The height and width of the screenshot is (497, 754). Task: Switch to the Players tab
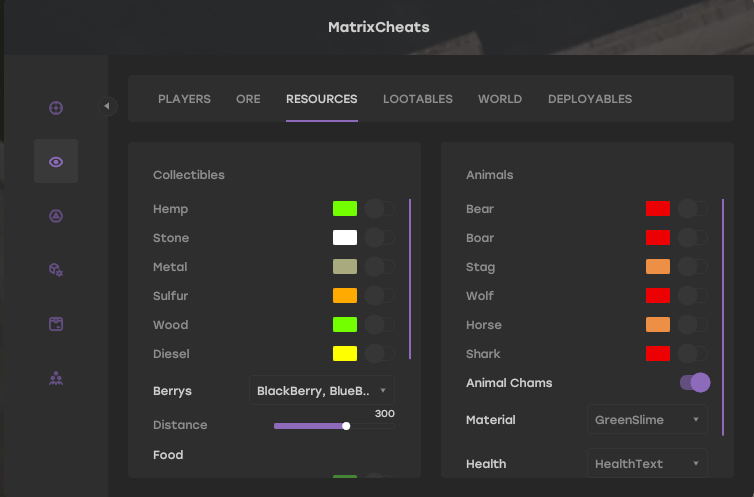184,99
